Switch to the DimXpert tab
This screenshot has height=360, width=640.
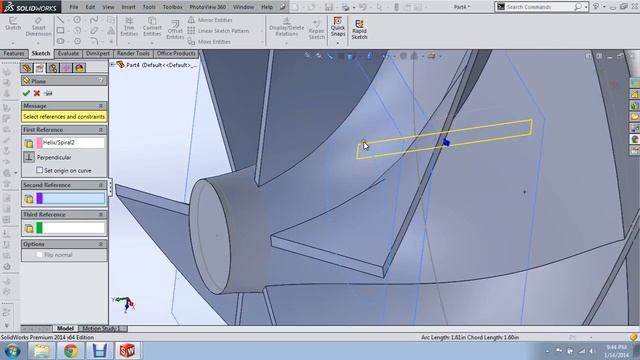(x=98, y=53)
